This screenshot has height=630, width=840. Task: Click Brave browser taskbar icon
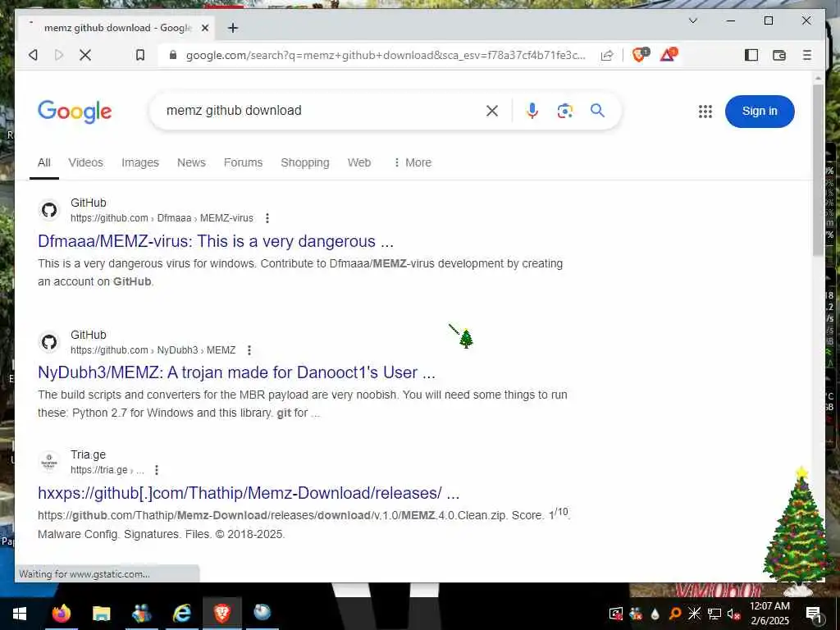coord(221,614)
